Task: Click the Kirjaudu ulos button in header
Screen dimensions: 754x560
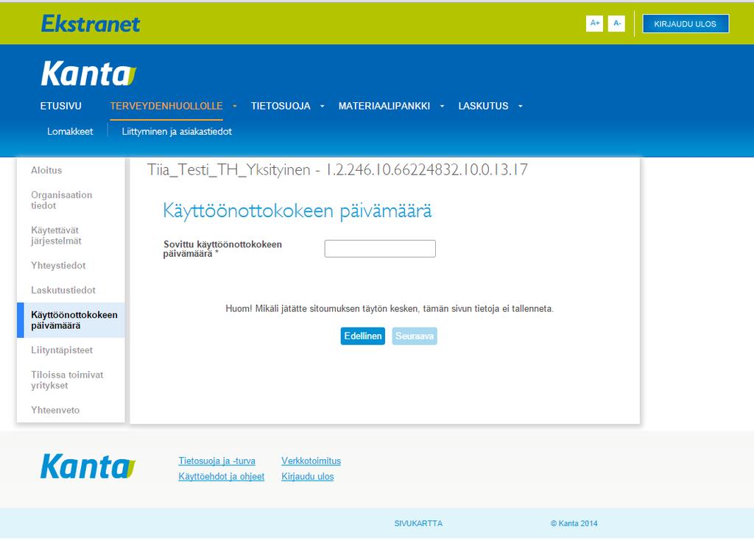Action: point(686,24)
